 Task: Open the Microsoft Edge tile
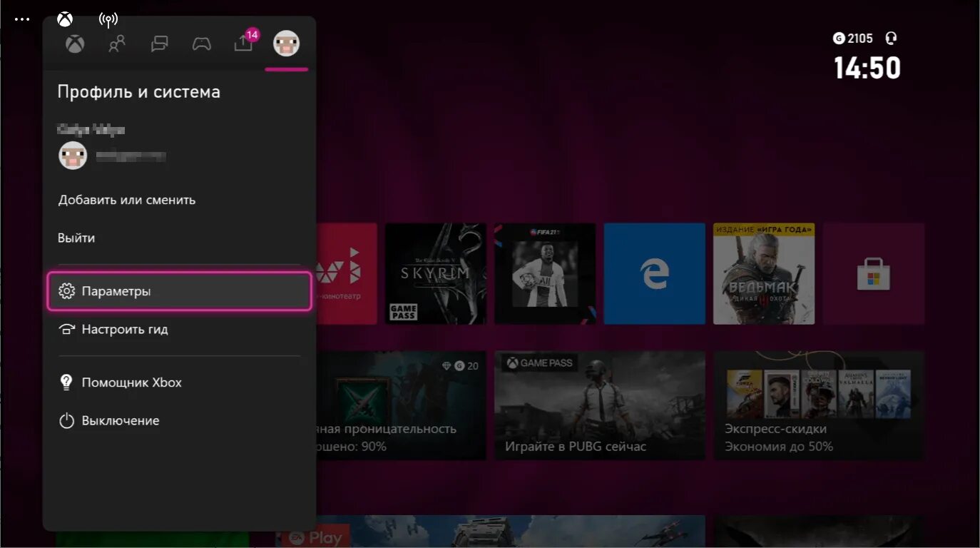(655, 274)
